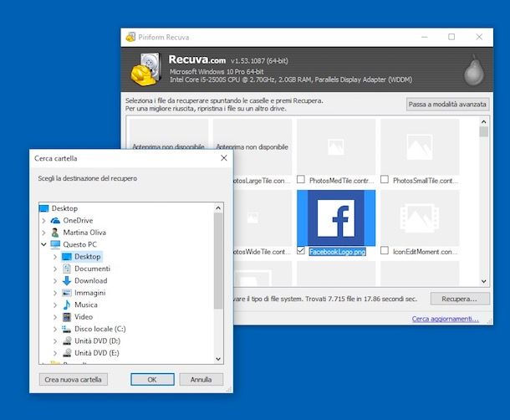Click the Recupera... button in Recuva
The height and width of the screenshot is (420, 510).
(x=460, y=299)
